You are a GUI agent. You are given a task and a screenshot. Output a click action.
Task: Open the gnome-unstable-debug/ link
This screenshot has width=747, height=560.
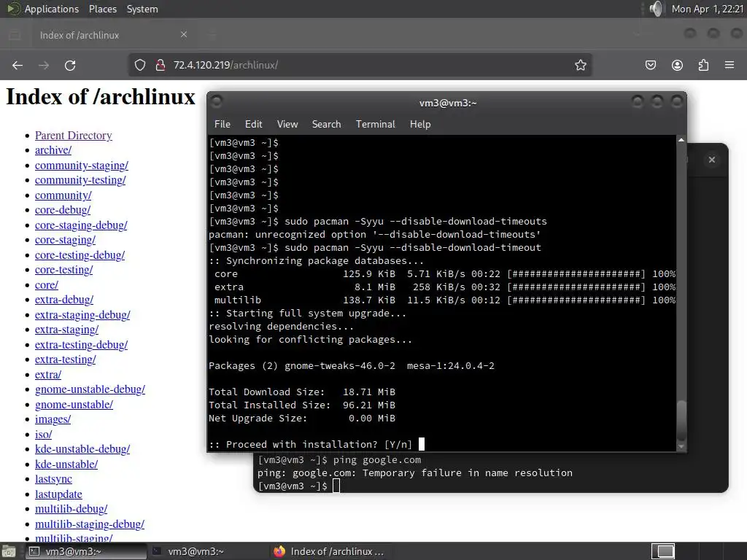pyautogui.click(x=90, y=389)
